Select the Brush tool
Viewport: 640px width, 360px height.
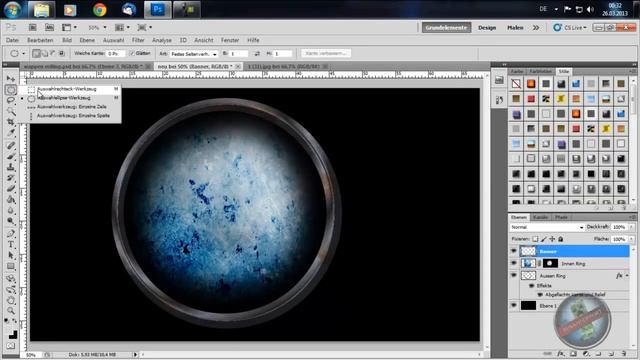click(x=11, y=156)
